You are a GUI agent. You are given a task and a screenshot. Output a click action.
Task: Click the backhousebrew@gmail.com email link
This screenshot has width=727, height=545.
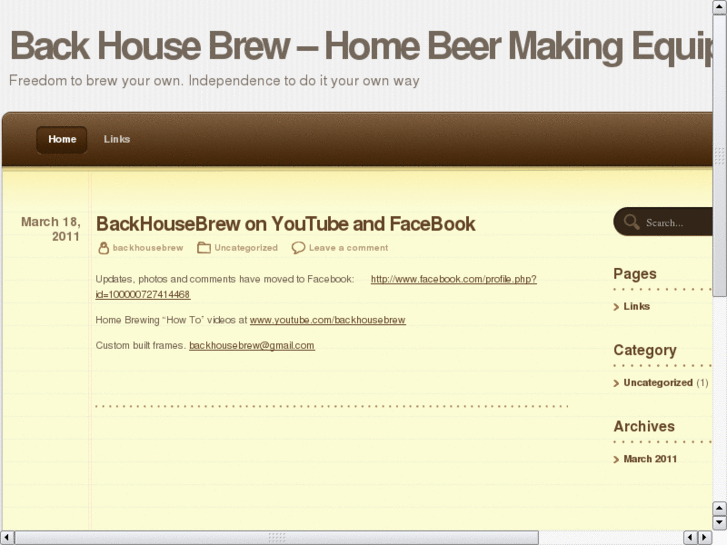tap(252, 346)
